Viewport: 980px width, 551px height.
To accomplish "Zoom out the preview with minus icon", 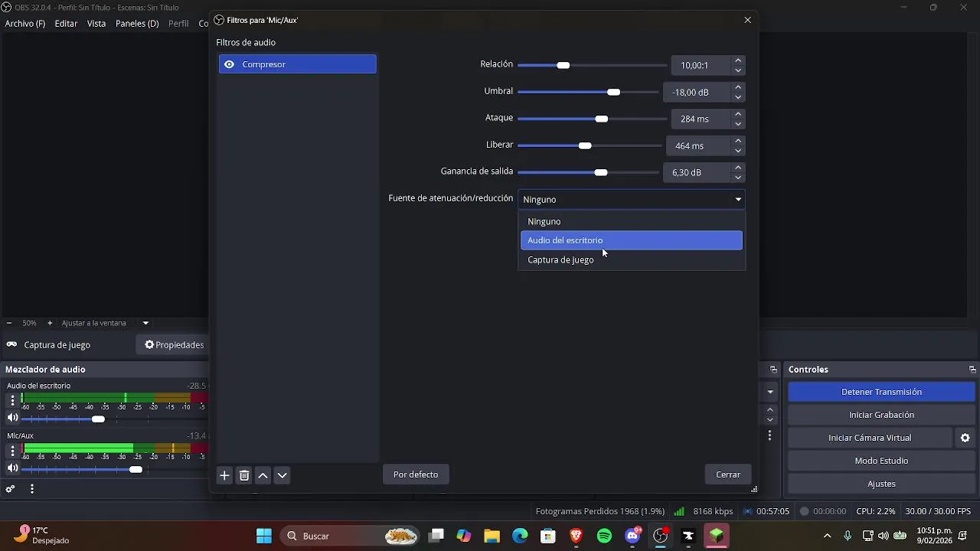I will 8,323.
